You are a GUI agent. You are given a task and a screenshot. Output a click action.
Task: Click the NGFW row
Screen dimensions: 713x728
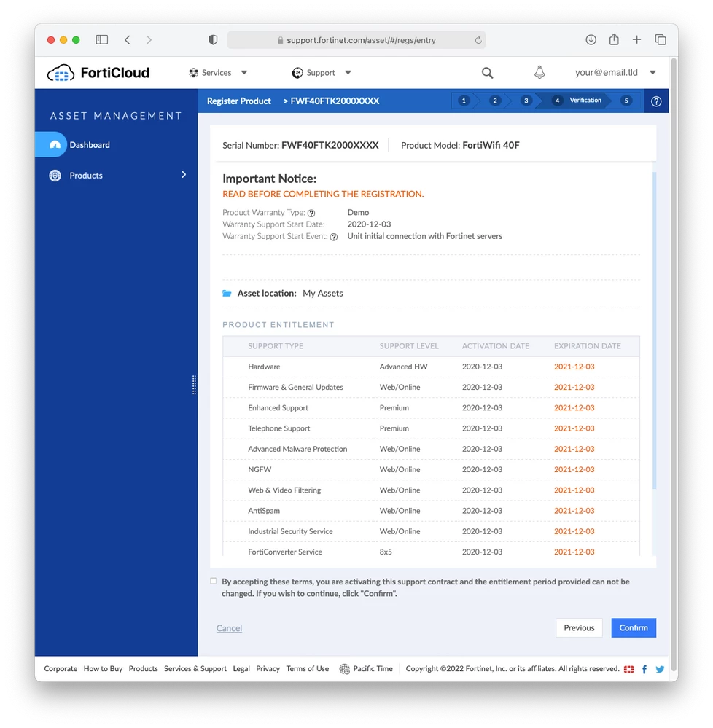click(x=431, y=469)
